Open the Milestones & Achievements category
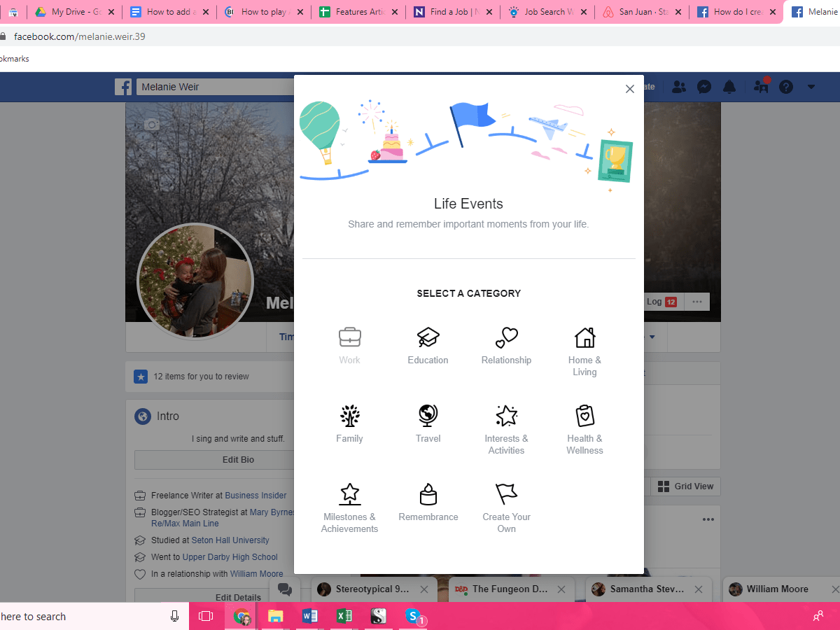Viewport: 840px width, 630px height. coord(349,500)
